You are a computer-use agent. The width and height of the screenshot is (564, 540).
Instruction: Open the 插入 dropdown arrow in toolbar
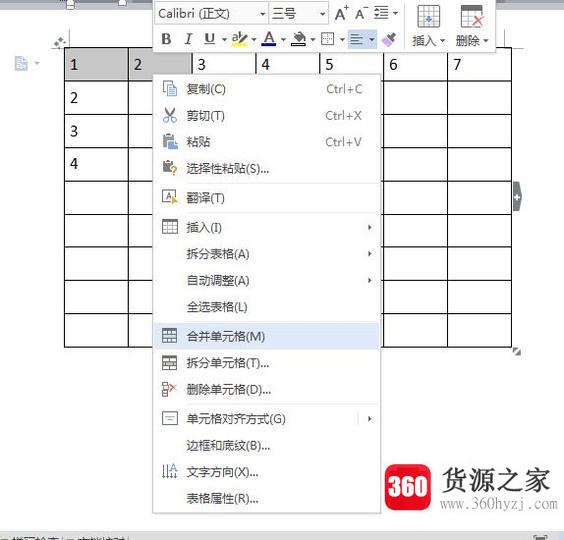point(442,41)
